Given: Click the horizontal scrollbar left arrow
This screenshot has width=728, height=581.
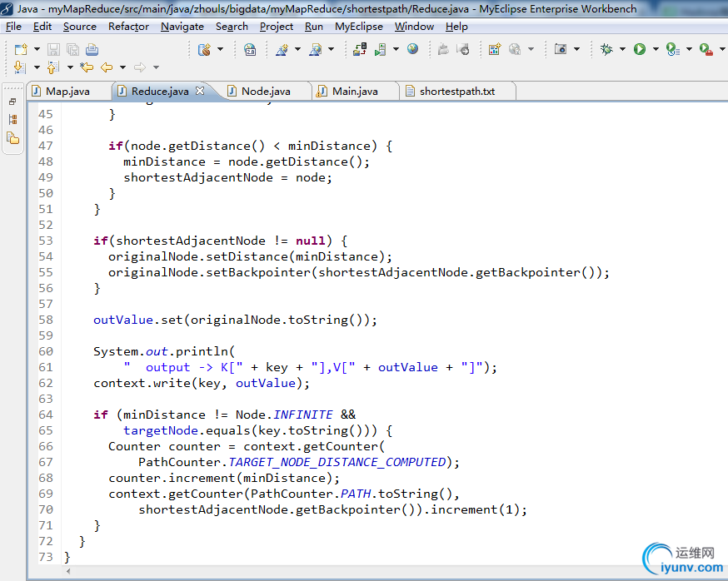Looking at the screenshot, I should pos(68,571).
